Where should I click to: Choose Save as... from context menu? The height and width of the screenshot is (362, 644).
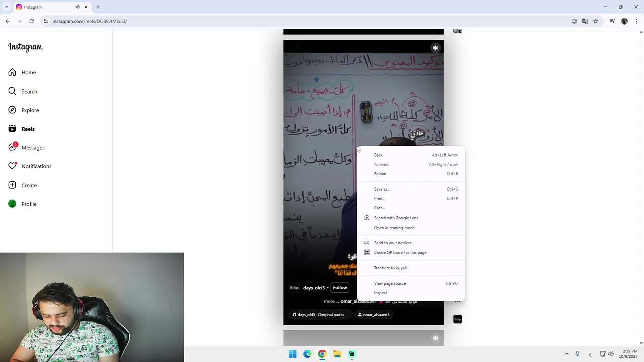coord(411,189)
